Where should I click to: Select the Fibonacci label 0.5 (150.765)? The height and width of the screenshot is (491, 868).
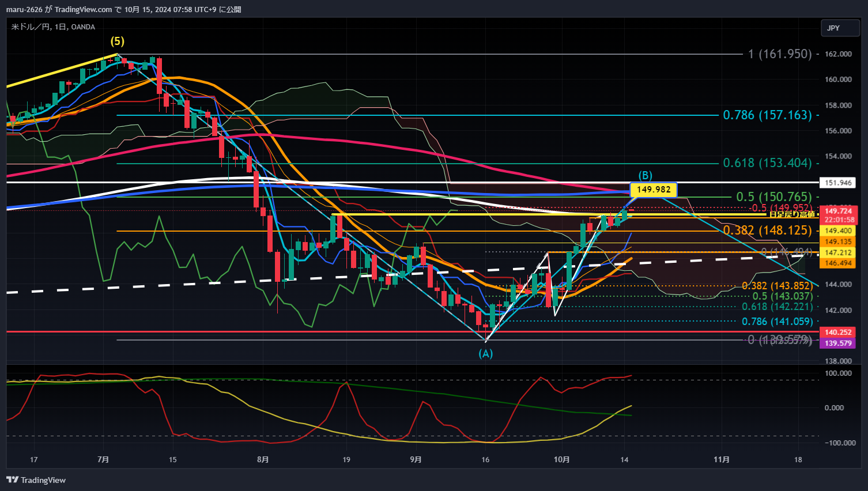tap(774, 197)
